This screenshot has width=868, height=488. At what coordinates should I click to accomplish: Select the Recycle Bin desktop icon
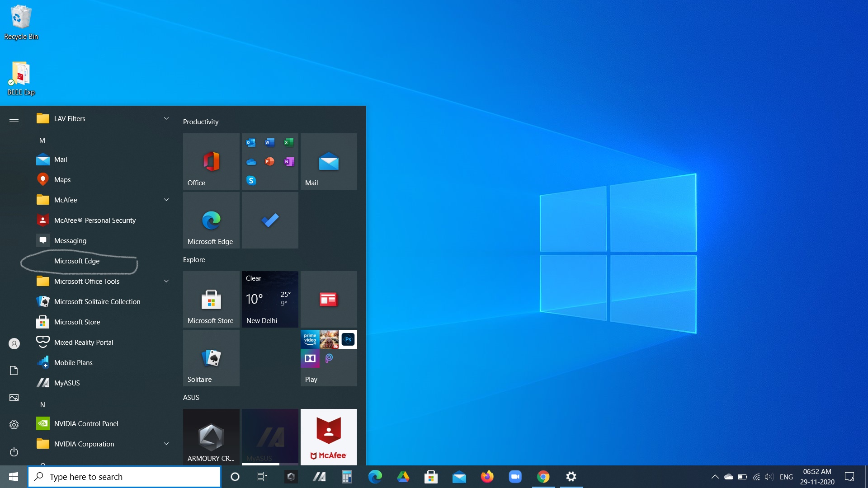coord(21,22)
